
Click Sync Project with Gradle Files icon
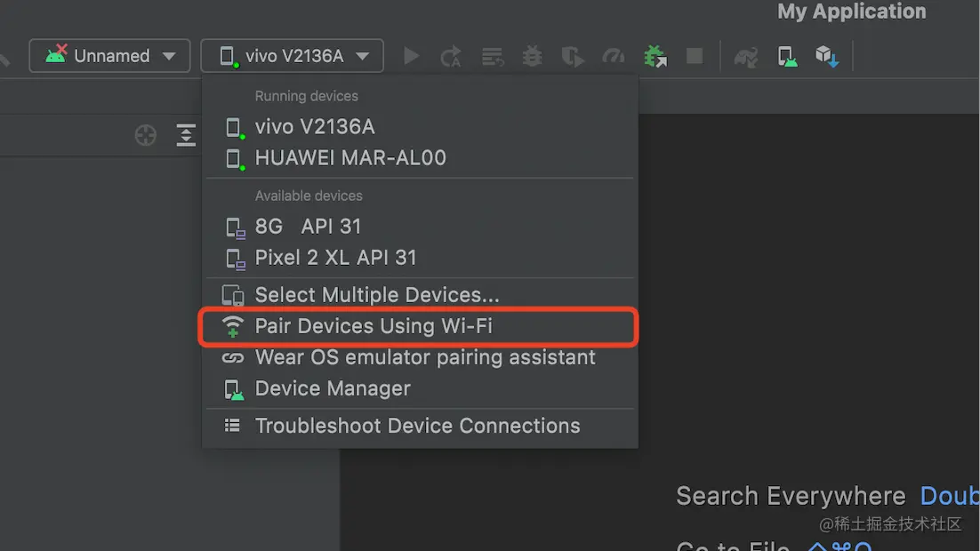[745, 56]
